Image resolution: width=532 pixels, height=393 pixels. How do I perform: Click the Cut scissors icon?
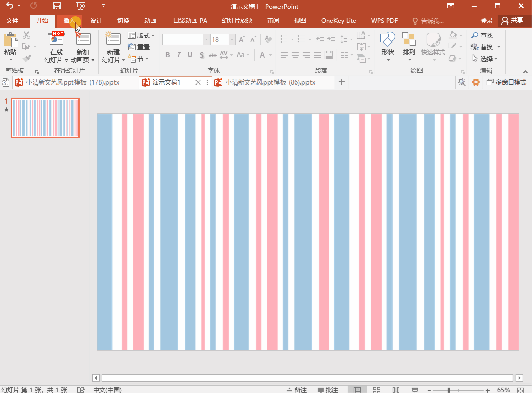click(x=26, y=35)
